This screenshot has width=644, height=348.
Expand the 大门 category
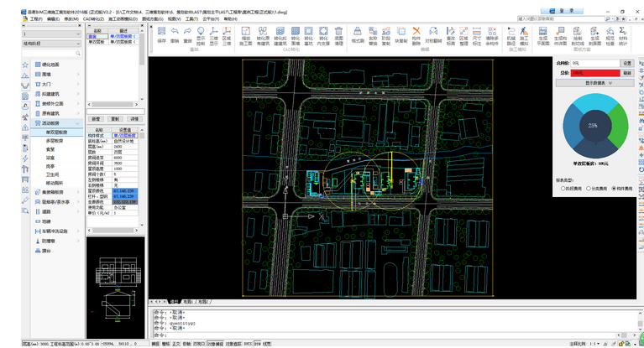click(x=77, y=84)
